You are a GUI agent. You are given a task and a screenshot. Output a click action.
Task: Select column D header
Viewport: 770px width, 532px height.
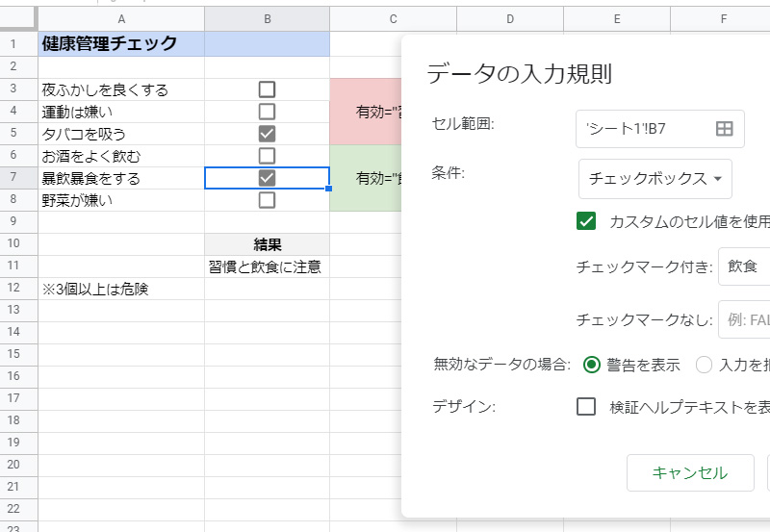(x=510, y=19)
